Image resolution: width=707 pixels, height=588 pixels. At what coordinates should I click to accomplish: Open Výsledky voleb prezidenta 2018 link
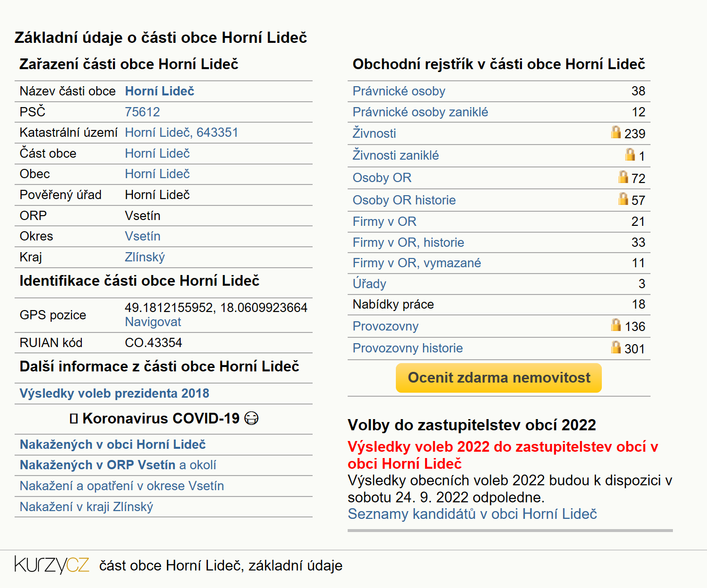114,393
